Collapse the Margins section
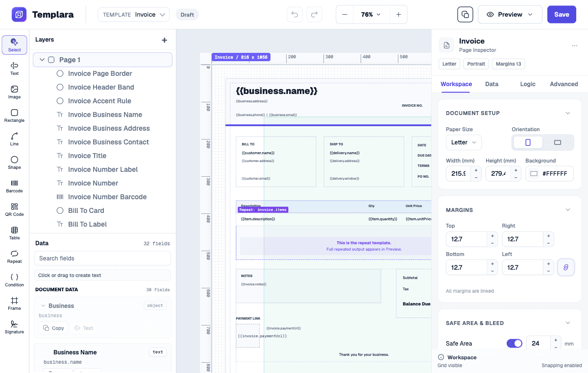The height and width of the screenshot is (373, 588). pyautogui.click(x=568, y=210)
